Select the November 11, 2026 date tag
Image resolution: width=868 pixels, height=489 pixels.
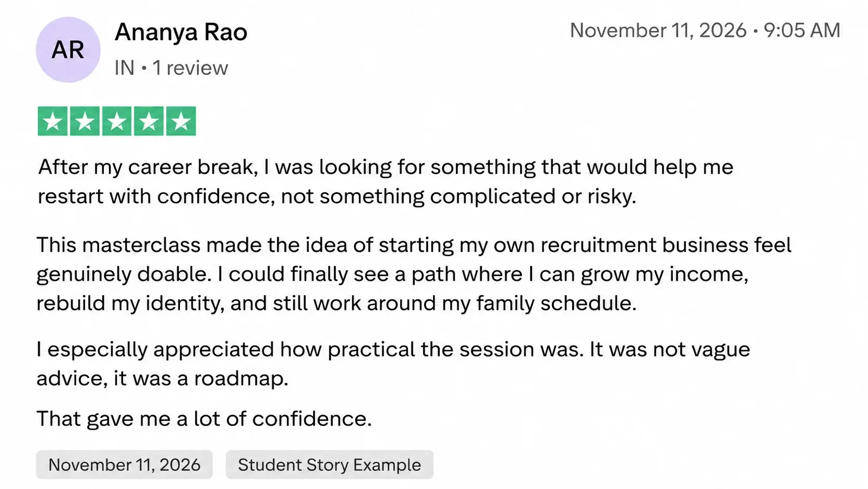point(124,465)
